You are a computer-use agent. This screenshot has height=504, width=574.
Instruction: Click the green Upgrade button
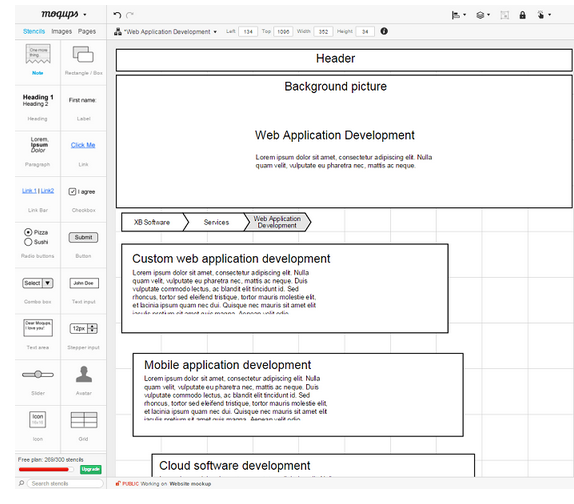(91, 469)
